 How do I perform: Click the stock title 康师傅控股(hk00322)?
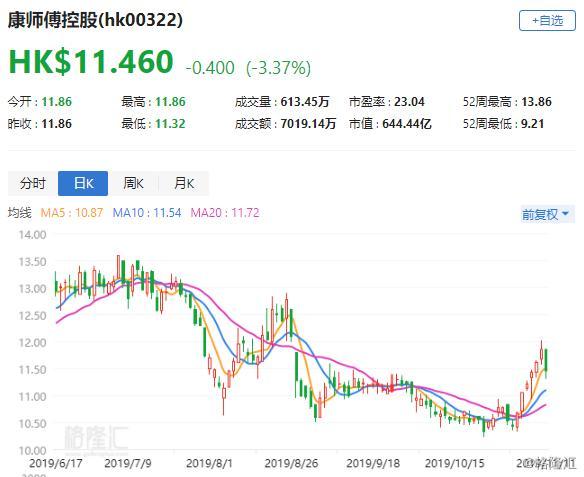point(95,20)
